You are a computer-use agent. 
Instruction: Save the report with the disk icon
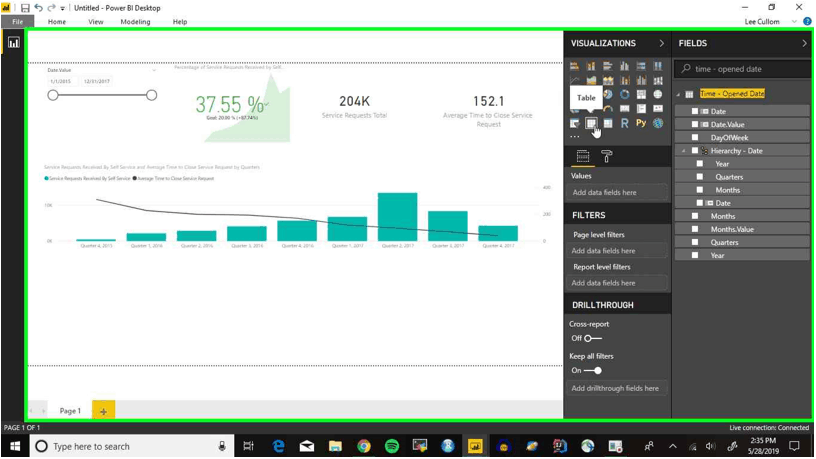pos(24,8)
